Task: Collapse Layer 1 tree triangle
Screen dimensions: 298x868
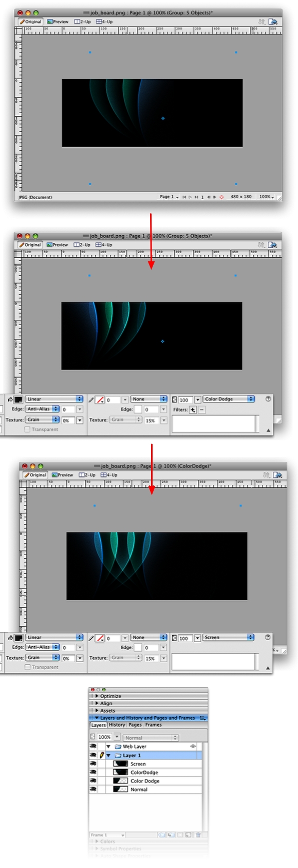Action: [108, 755]
